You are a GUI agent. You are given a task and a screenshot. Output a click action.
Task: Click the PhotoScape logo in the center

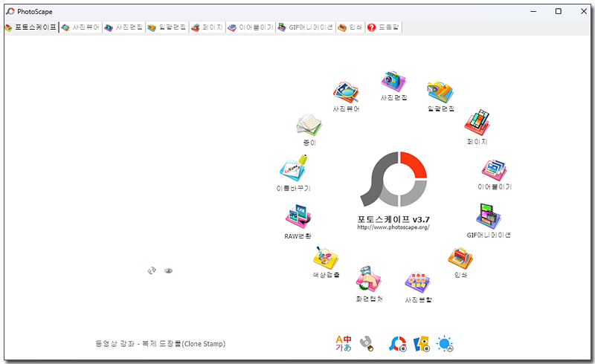[x=393, y=179]
